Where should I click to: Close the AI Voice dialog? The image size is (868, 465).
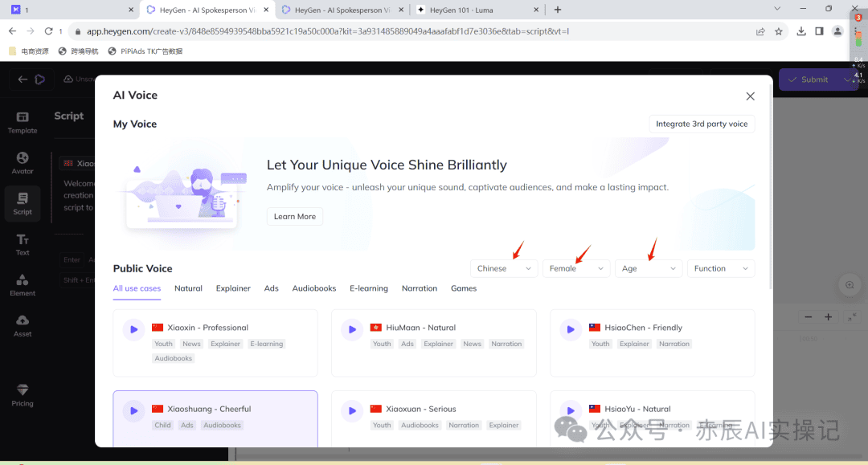coord(750,96)
